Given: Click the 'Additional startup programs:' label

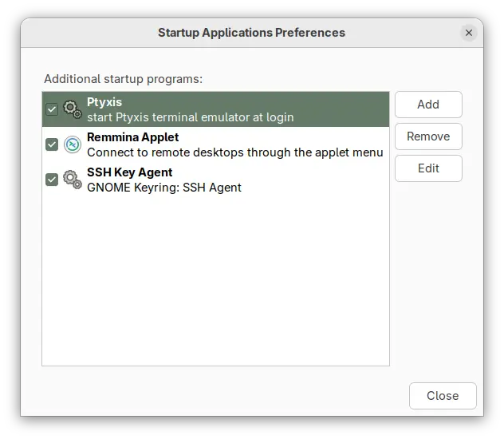Looking at the screenshot, I should [123, 79].
